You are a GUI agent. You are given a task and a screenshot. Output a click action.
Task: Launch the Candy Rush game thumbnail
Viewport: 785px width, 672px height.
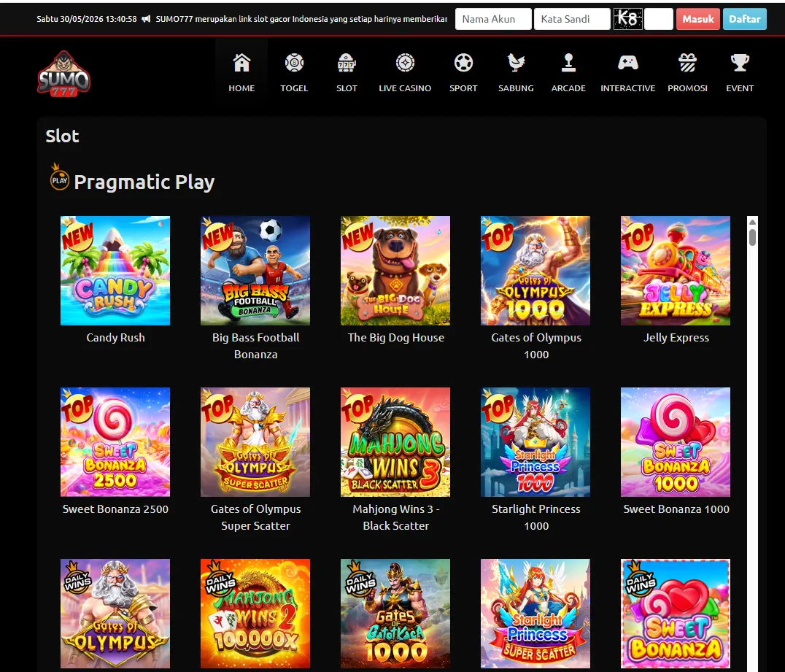(x=115, y=271)
